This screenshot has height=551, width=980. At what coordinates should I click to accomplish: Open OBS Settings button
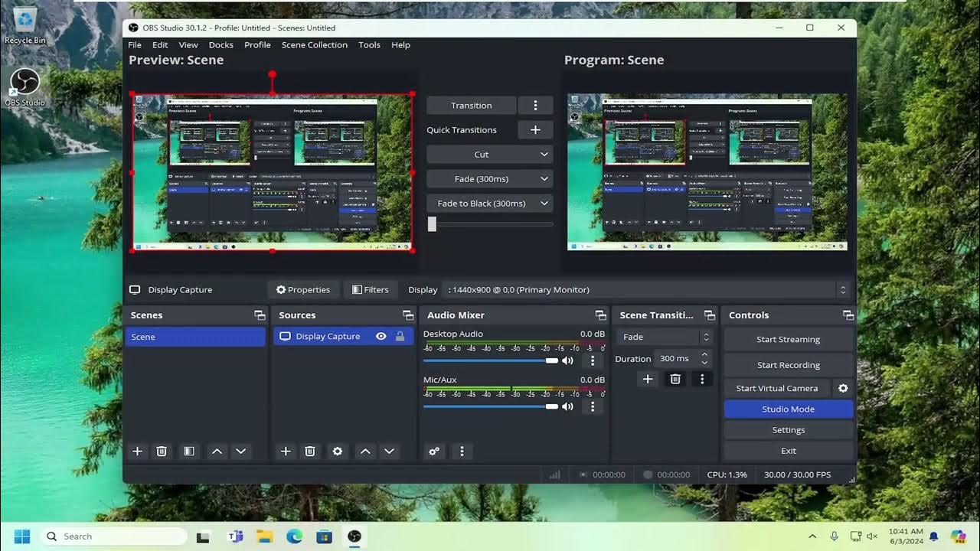coord(789,430)
